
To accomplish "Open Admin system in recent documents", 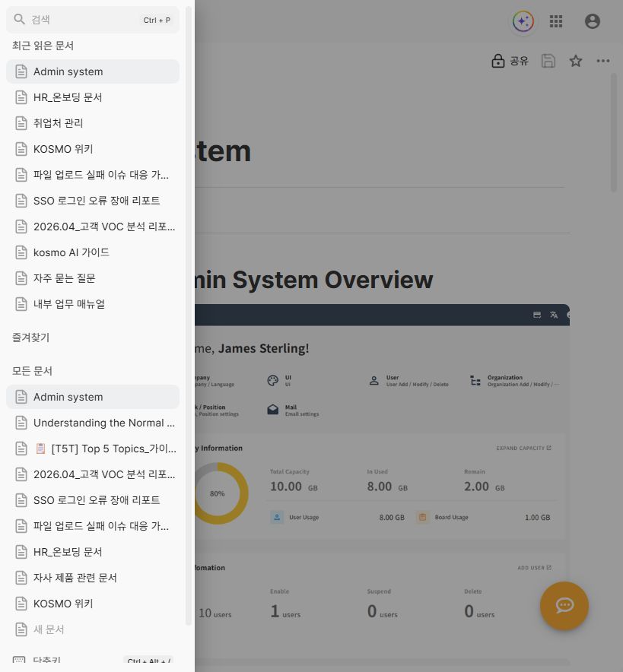I will coord(93,71).
